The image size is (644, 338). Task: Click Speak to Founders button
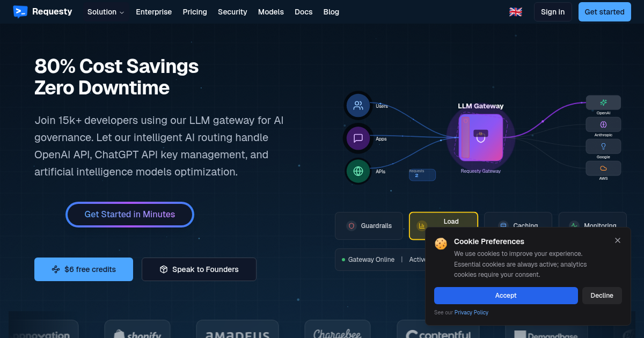(199, 269)
